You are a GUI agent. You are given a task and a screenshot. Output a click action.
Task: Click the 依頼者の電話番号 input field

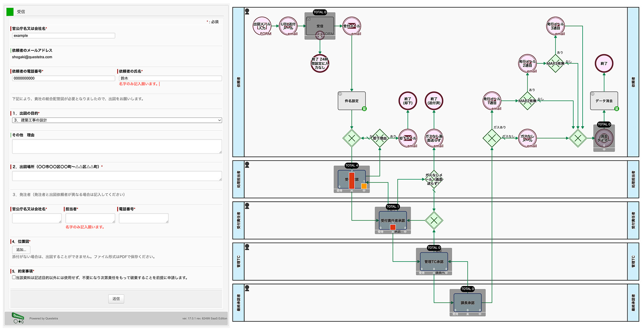click(64, 78)
